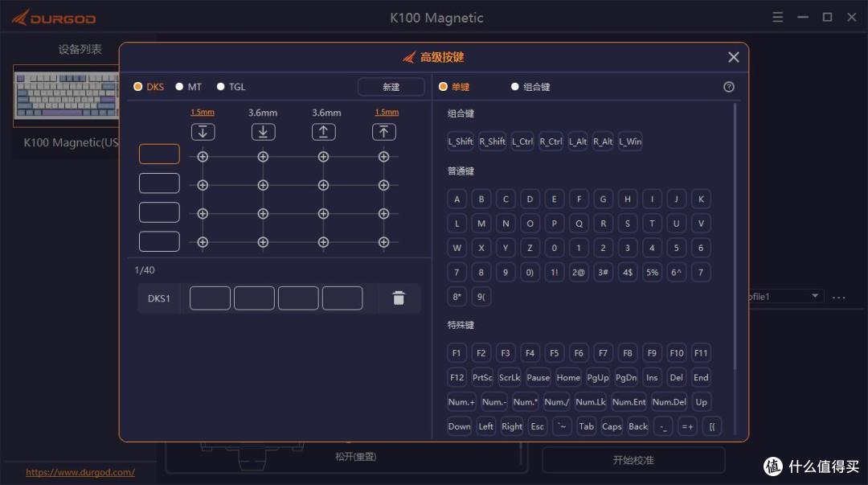The height and width of the screenshot is (485, 868).
Task: Add action at first row fourth column plus
Action: point(383,157)
